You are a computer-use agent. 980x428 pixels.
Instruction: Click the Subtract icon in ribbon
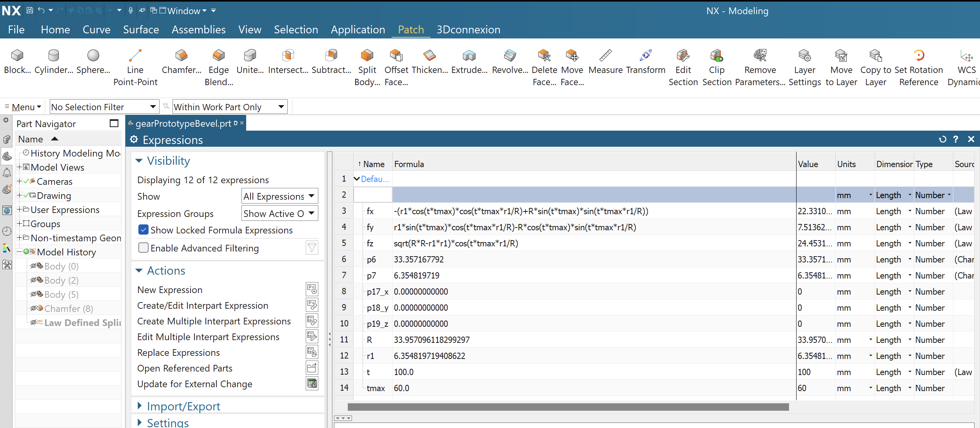pyautogui.click(x=331, y=56)
